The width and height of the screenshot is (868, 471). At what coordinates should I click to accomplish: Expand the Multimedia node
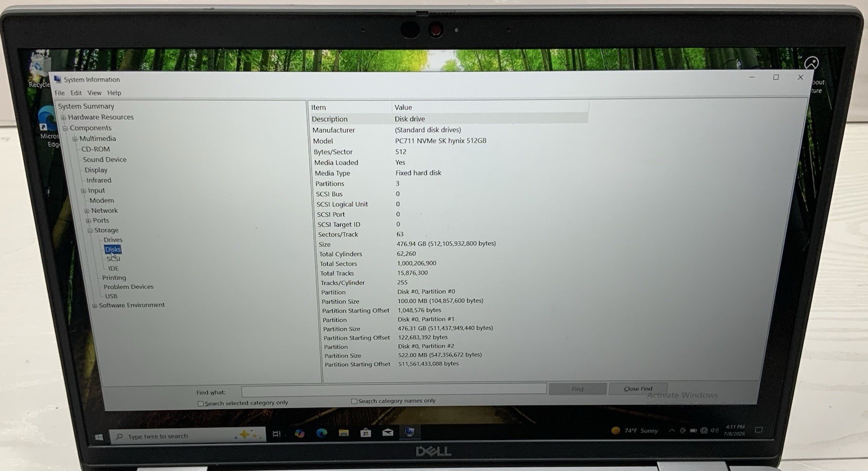(x=75, y=139)
